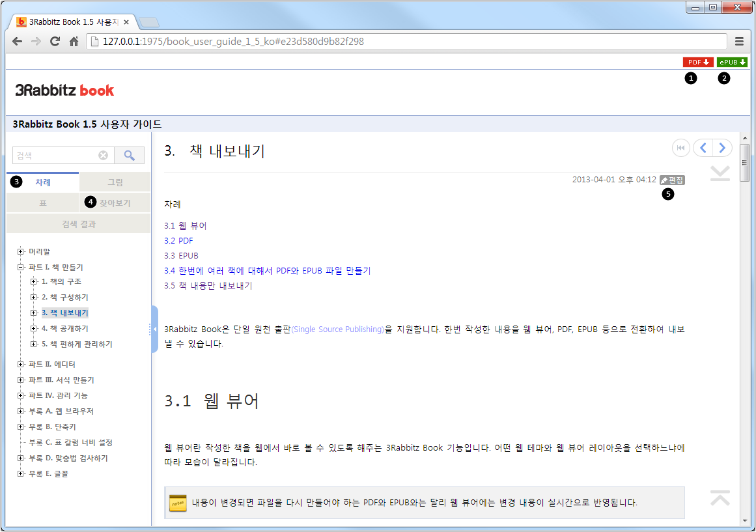Download the book as PDF
Image resolution: width=756 pixels, height=532 pixels.
tap(697, 63)
